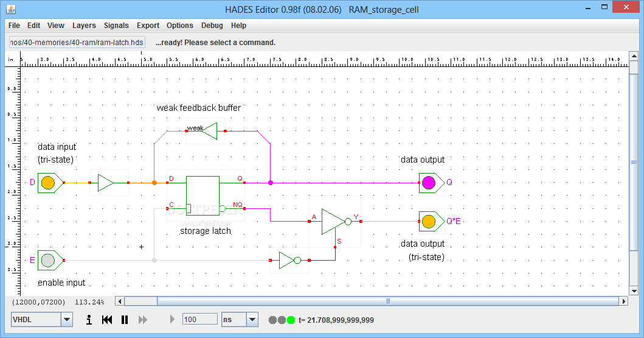Click the orange wire junction dot
The height and width of the screenshot is (338, 644).
[x=154, y=183]
